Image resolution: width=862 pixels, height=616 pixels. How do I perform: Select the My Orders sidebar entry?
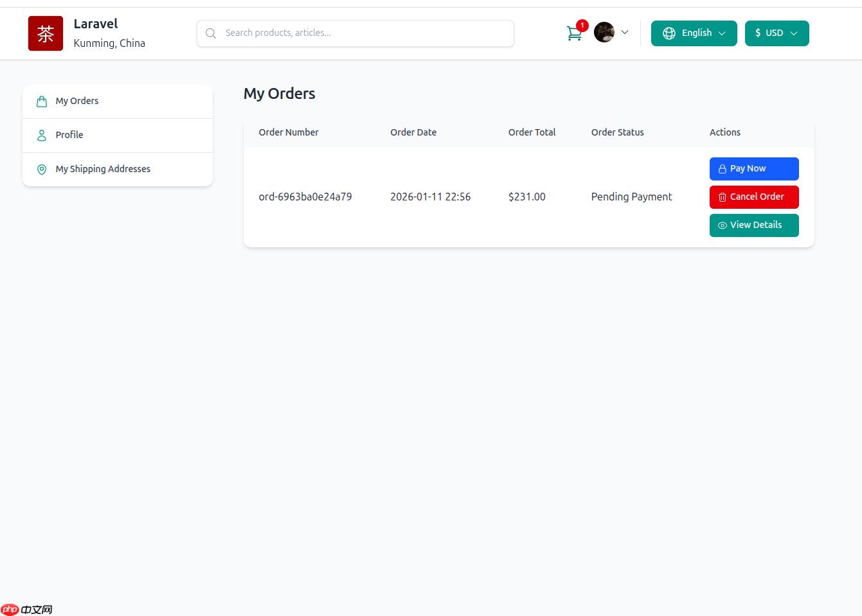click(x=76, y=101)
